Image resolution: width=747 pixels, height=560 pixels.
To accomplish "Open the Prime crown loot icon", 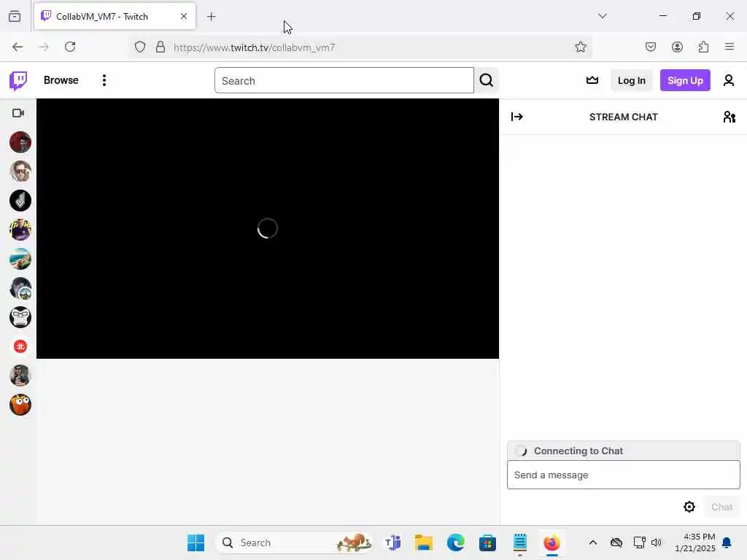I will (592, 80).
